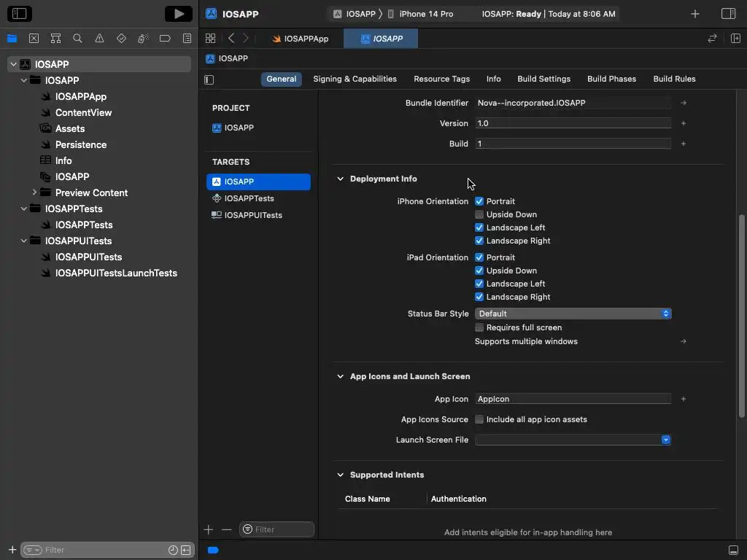This screenshot has height=560, width=747.
Task: Open the Resource Tags tab
Action: (441, 79)
